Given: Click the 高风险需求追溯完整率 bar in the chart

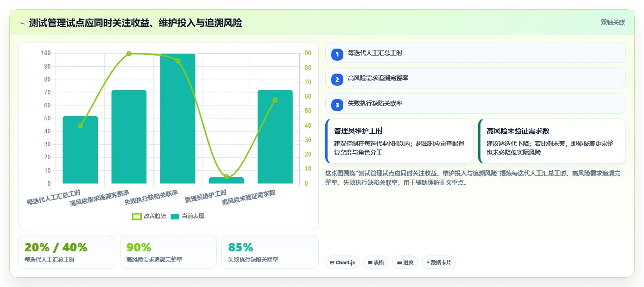Looking at the screenshot, I should [129, 137].
